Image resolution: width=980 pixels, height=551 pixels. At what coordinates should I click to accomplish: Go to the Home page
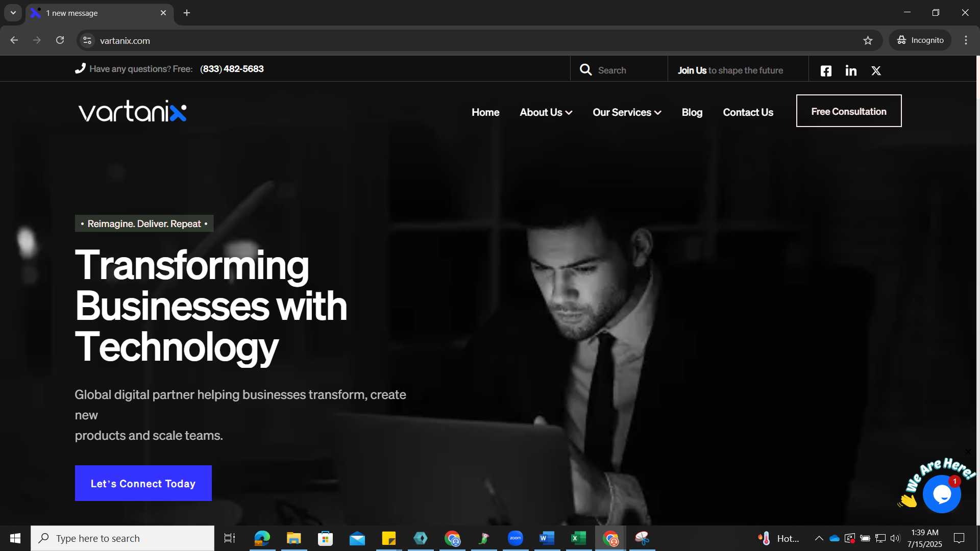click(x=485, y=112)
